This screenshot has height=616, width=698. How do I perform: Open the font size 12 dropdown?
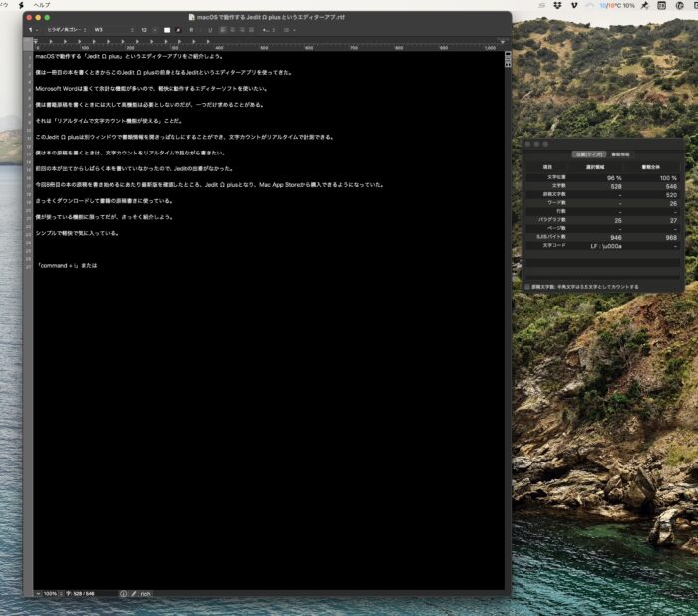[x=146, y=30]
